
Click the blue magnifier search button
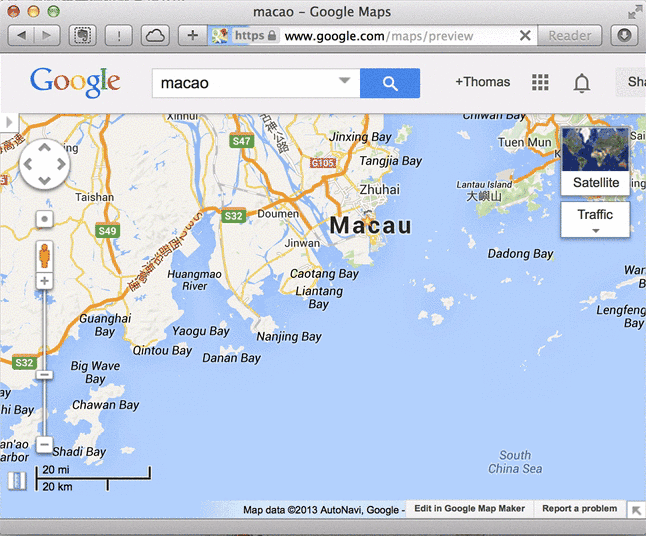[x=390, y=83]
